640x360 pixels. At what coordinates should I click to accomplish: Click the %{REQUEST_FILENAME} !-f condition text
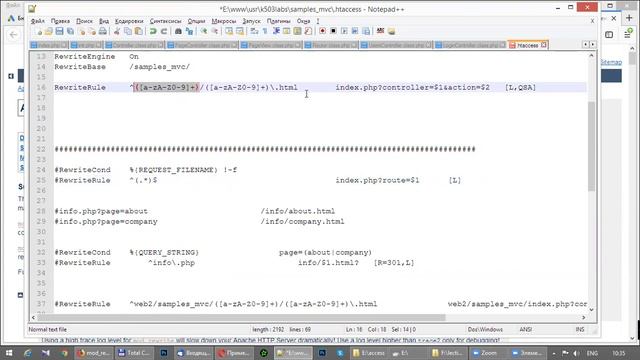183,170
